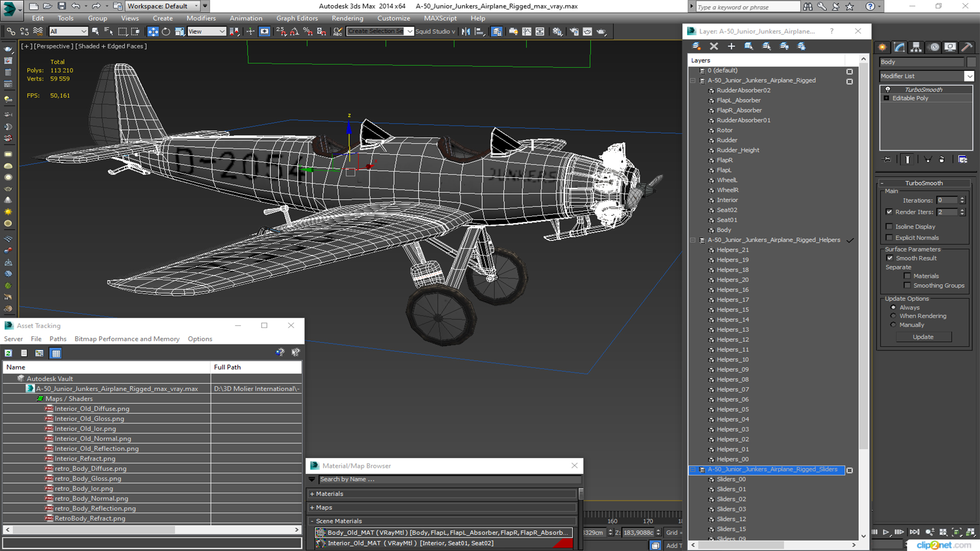
Task: Open the Display command panel tab
Action: pyautogui.click(x=950, y=47)
